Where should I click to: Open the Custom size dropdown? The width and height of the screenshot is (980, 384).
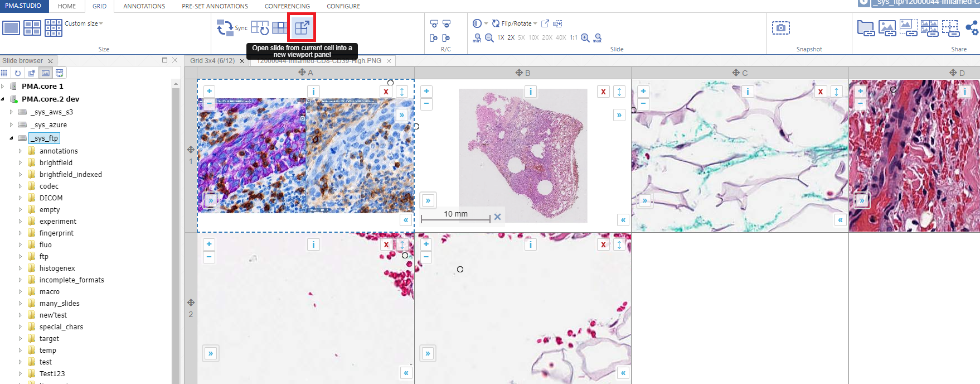(x=84, y=23)
